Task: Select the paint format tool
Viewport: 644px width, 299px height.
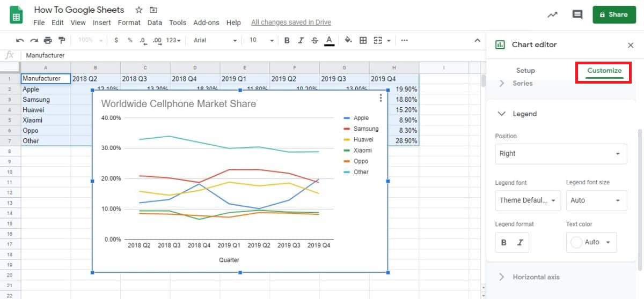Action: coord(62,40)
